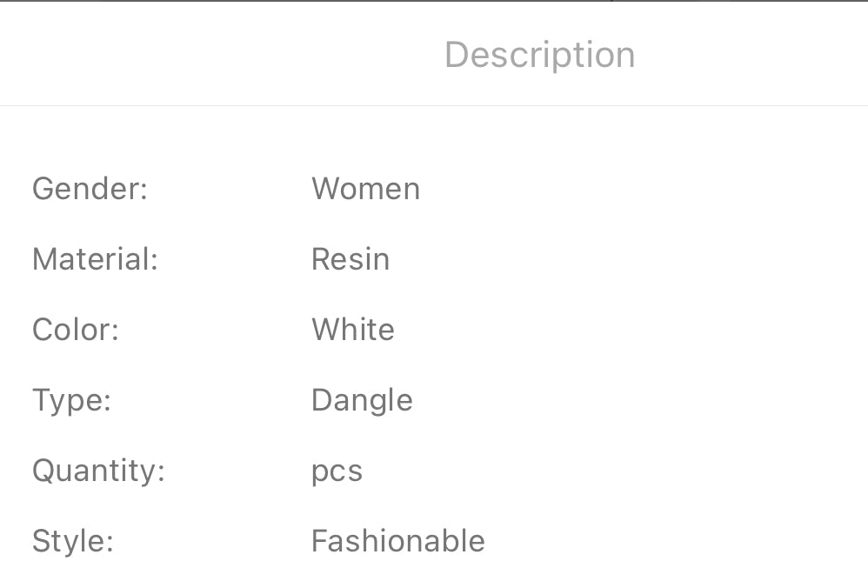Select the Dangle type value
Screen dimensions: 868x588
(362, 400)
